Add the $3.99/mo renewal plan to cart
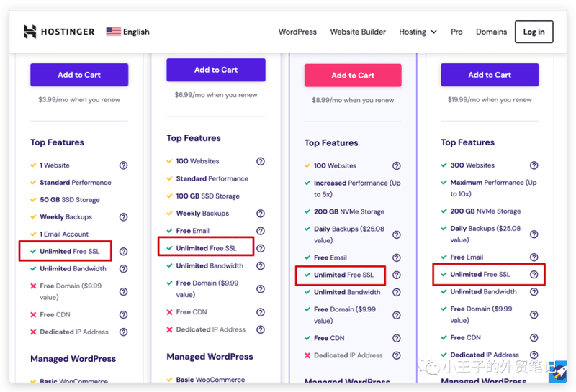The width and height of the screenshot is (576, 392). 79,75
